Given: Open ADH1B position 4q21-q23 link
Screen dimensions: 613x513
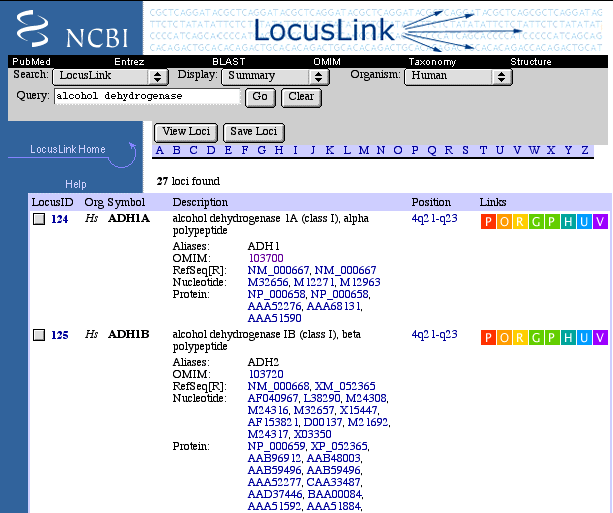Looking at the screenshot, I should point(434,335).
